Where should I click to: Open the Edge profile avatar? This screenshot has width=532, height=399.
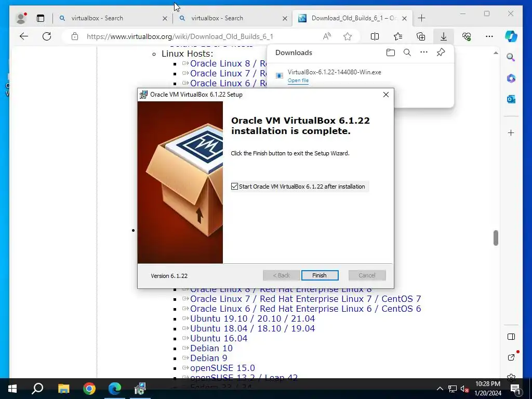[21, 18]
